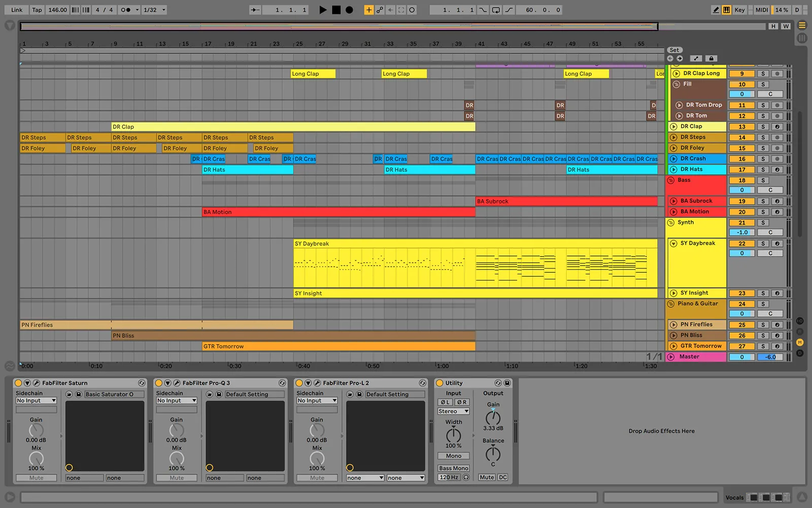Open Pro-Q 3 Sidechain No Input dropdown
812x508 pixels.
pyautogui.click(x=177, y=400)
